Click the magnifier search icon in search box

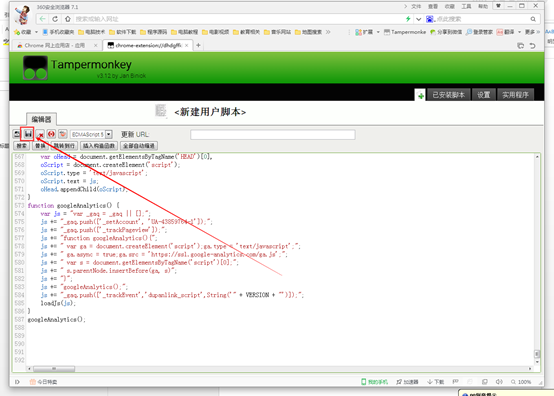[x=533, y=19]
